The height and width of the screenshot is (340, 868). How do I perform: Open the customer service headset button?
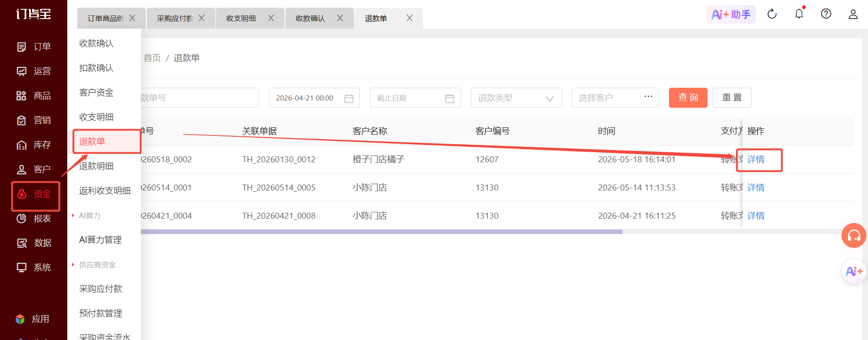click(854, 235)
